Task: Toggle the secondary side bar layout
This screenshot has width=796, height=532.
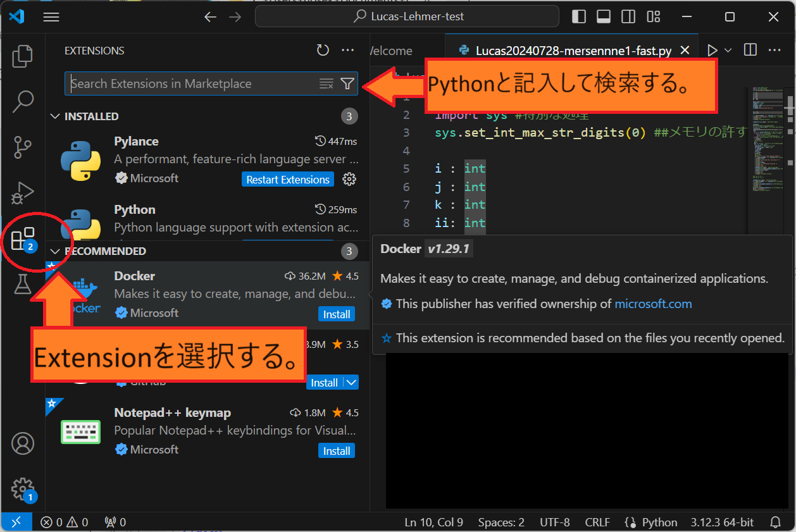Action: [628, 17]
